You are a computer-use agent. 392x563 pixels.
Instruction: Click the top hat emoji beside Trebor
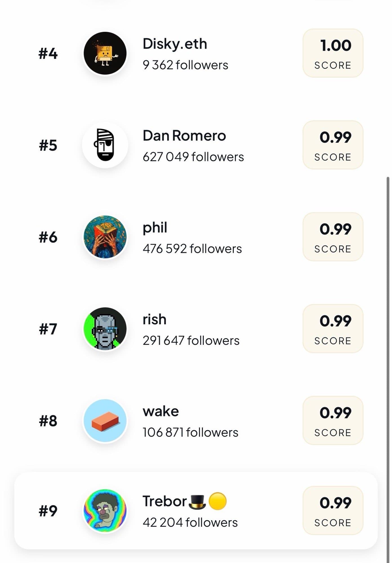pos(197,501)
